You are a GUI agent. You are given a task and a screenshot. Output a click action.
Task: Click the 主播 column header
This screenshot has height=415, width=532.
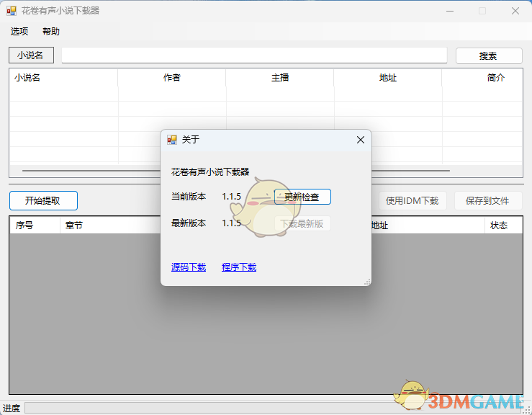[280, 78]
